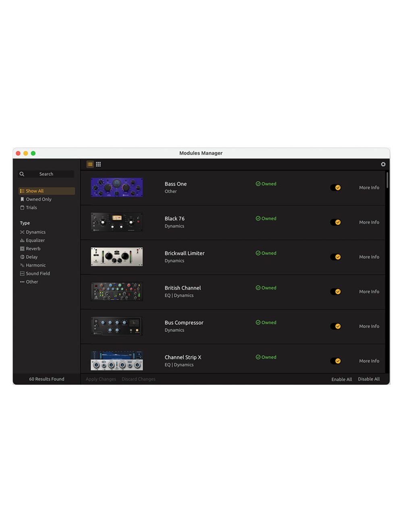The width and height of the screenshot is (403, 532).
Task: Filter modules by Sound Field type
Action: click(x=38, y=273)
